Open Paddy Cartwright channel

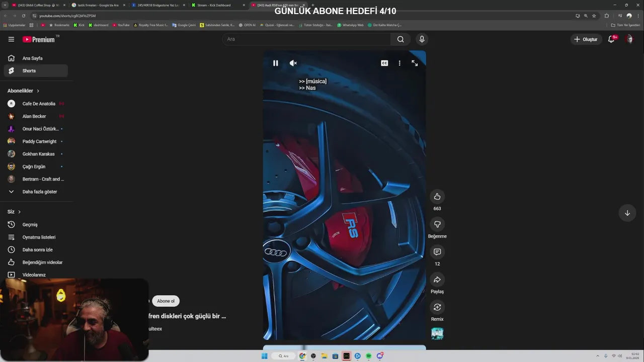(x=36, y=141)
